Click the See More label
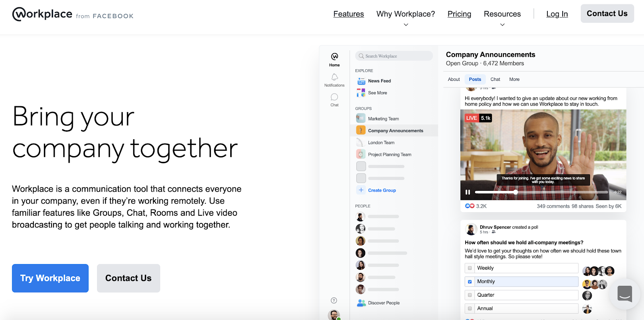This screenshot has width=644, height=320. pyautogui.click(x=378, y=93)
